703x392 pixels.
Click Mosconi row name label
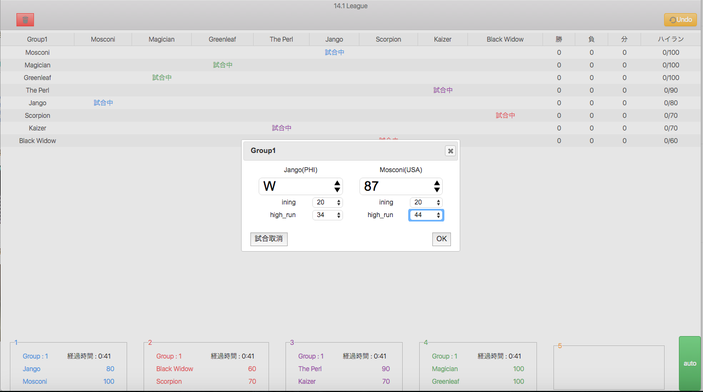pos(37,52)
